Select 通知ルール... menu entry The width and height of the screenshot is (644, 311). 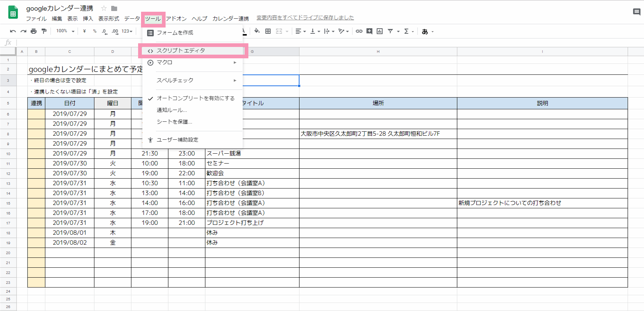192,110
